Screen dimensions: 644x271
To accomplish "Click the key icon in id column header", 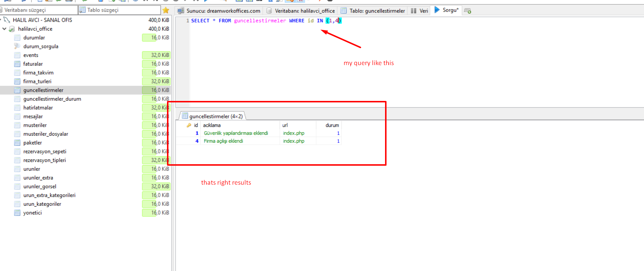I will [x=189, y=125].
